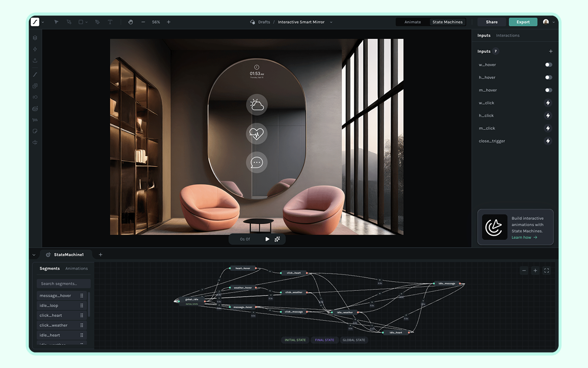Add a new input with plus icon
This screenshot has width=588, height=368.
coord(550,52)
